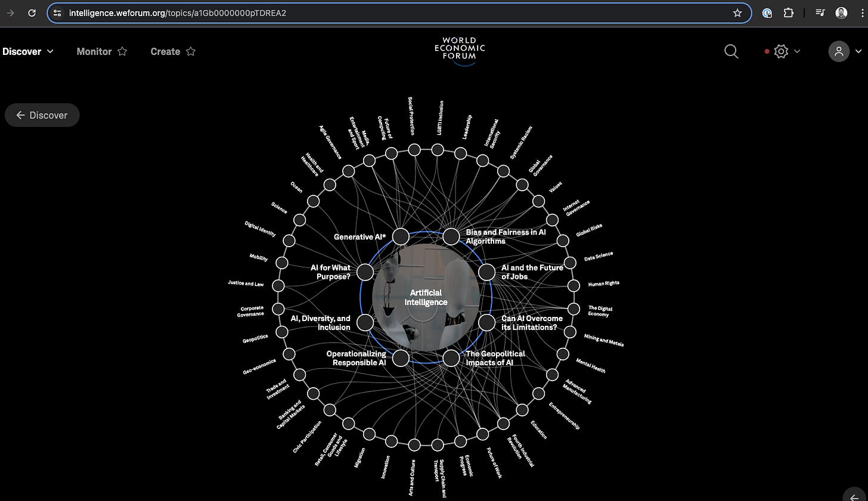Click the Education outer node
Image resolution: width=868 pixels, height=501 pixels.
pyautogui.click(x=522, y=410)
